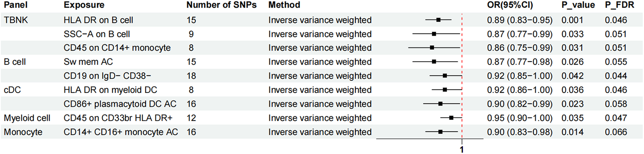The height and width of the screenshot is (154, 644).
Task: Select the Monocyte panel label
Action: click(x=23, y=132)
